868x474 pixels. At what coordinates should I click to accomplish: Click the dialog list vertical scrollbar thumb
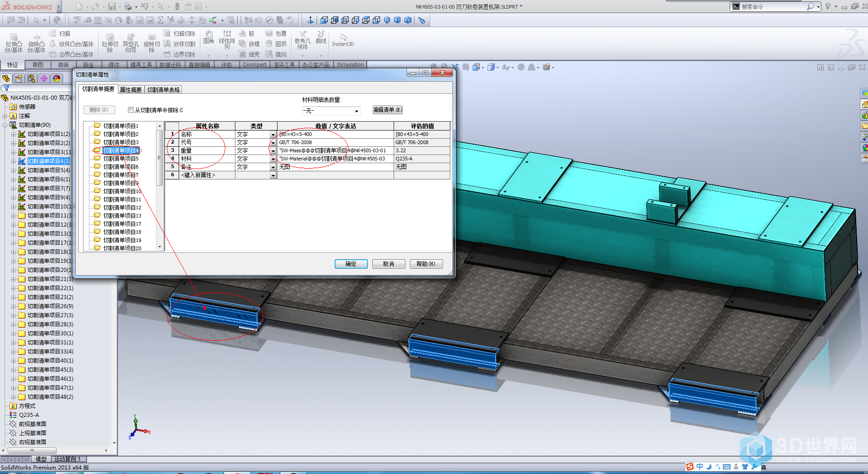[159, 158]
